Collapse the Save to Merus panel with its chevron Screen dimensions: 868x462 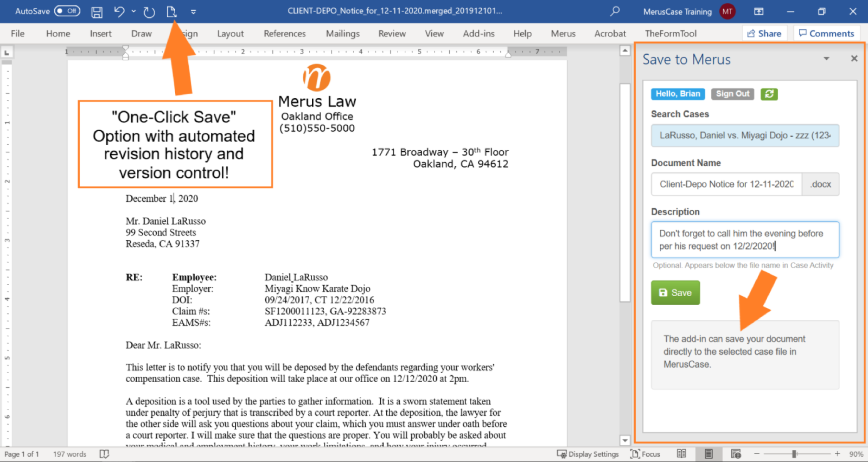click(x=826, y=59)
